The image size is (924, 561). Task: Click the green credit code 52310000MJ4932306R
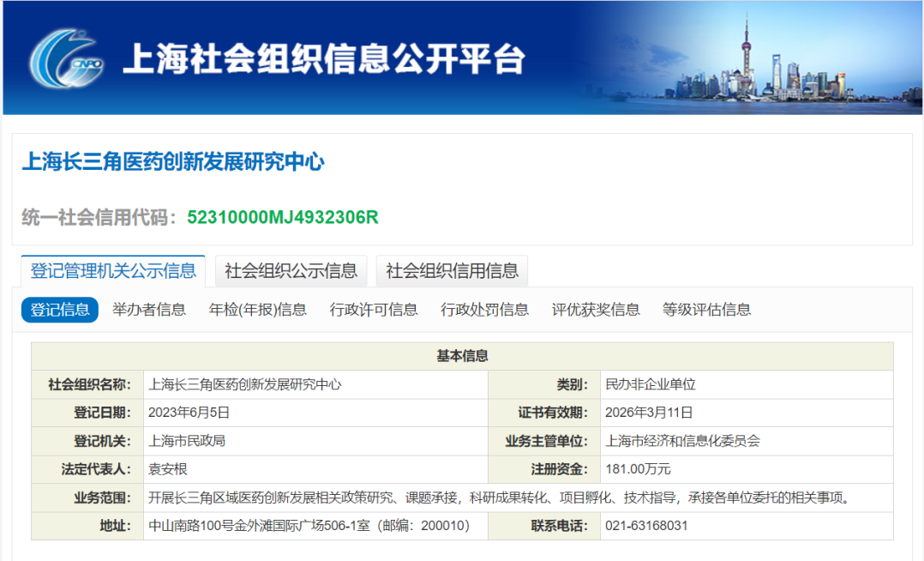tap(283, 217)
